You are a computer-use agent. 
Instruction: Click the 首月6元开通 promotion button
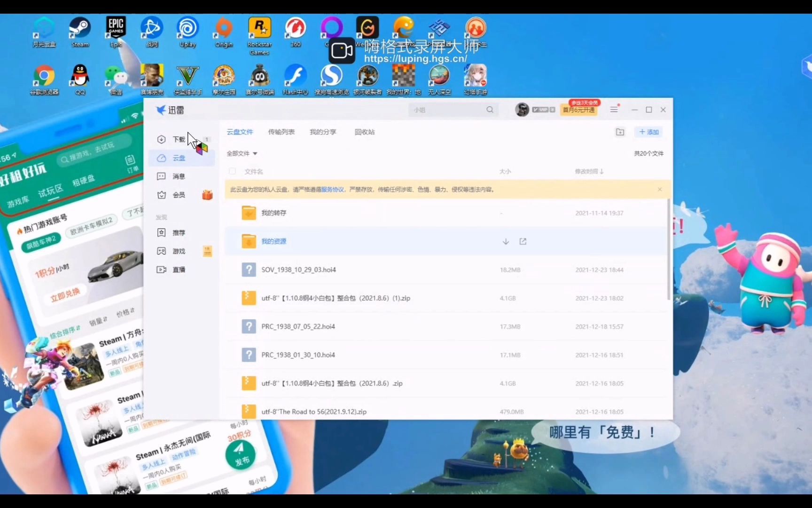click(579, 110)
